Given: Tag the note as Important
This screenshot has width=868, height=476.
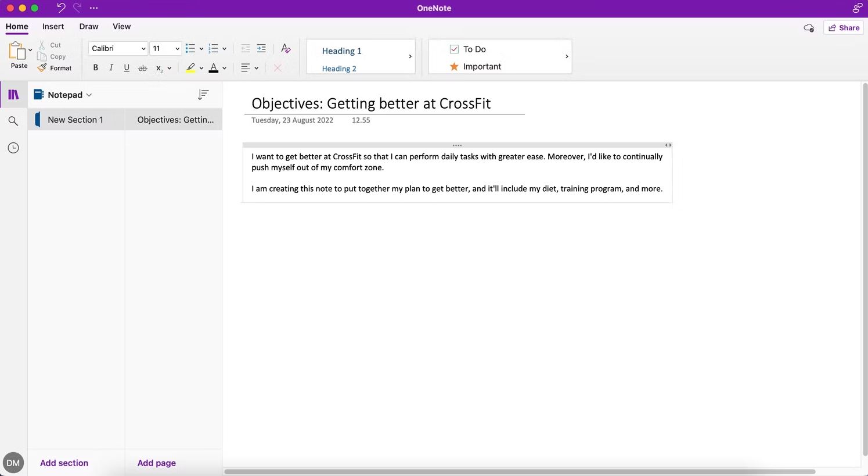Looking at the screenshot, I should coord(476,66).
